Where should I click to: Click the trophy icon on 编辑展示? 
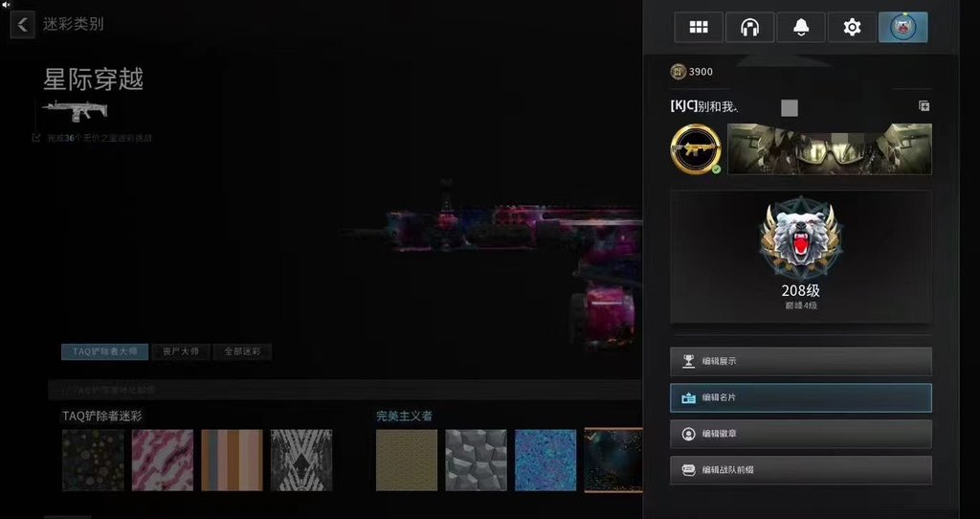688,361
